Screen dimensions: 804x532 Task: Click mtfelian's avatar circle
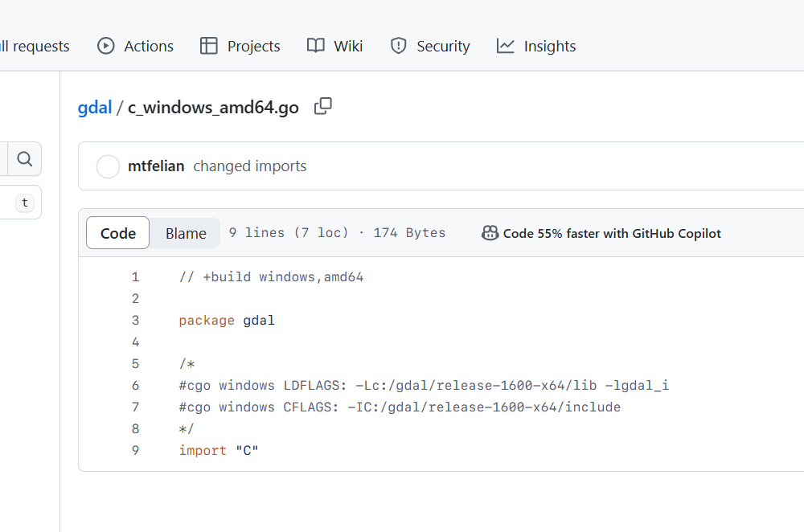pos(108,166)
